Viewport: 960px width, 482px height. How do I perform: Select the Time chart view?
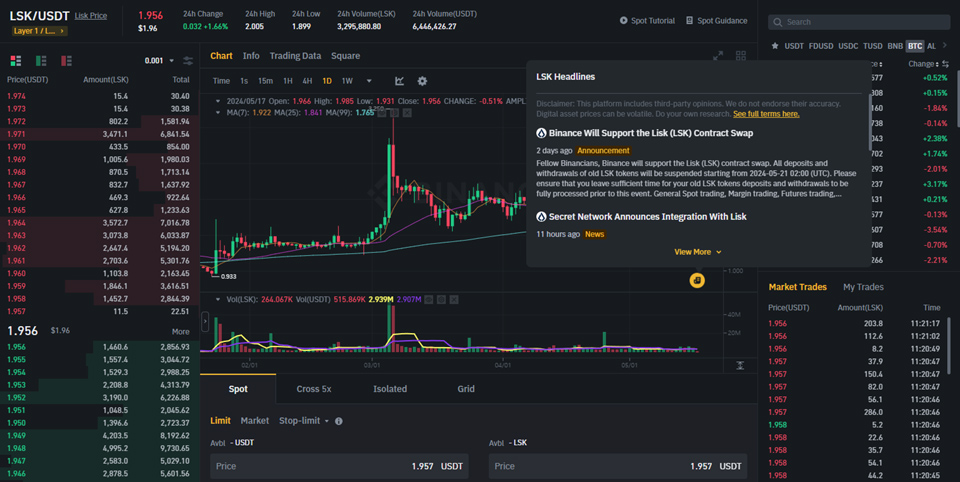[221, 81]
